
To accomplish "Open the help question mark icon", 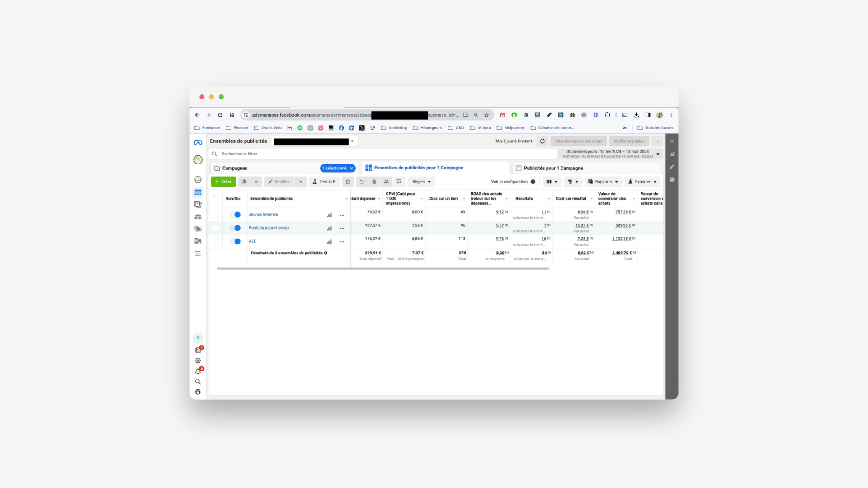I will click(x=198, y=338).
